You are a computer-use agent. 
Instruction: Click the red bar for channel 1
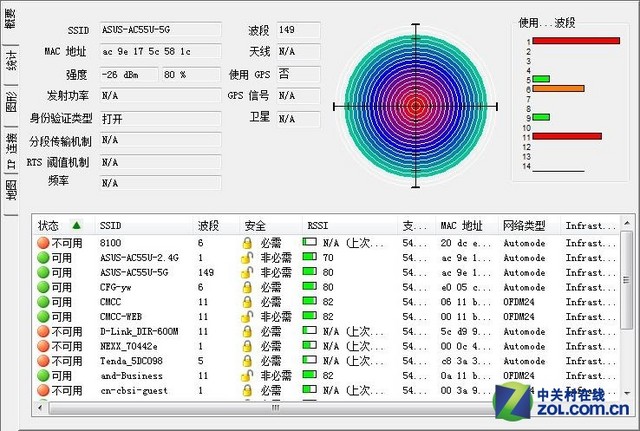576,41
